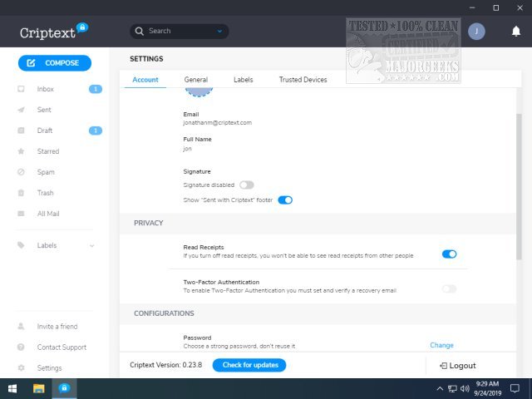Open the Labels settings tab

click(x=244, y=80)
